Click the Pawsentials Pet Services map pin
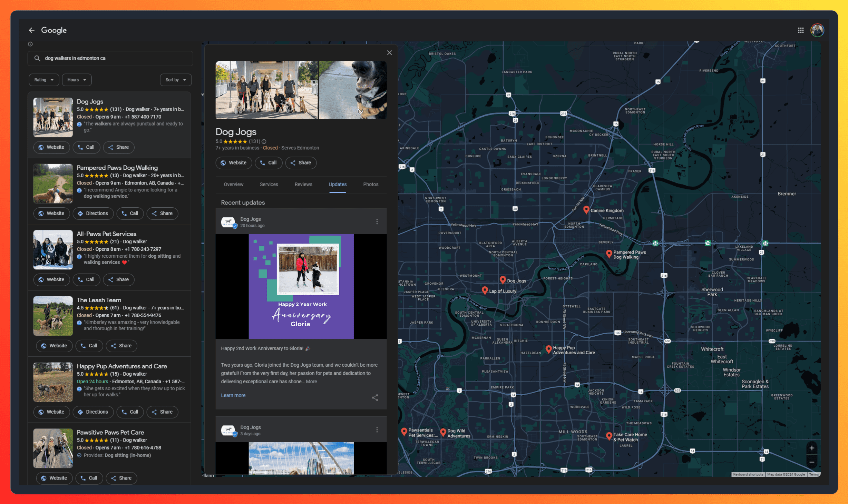The width and height of the screenshot is (848, 504). coord(404,432)
